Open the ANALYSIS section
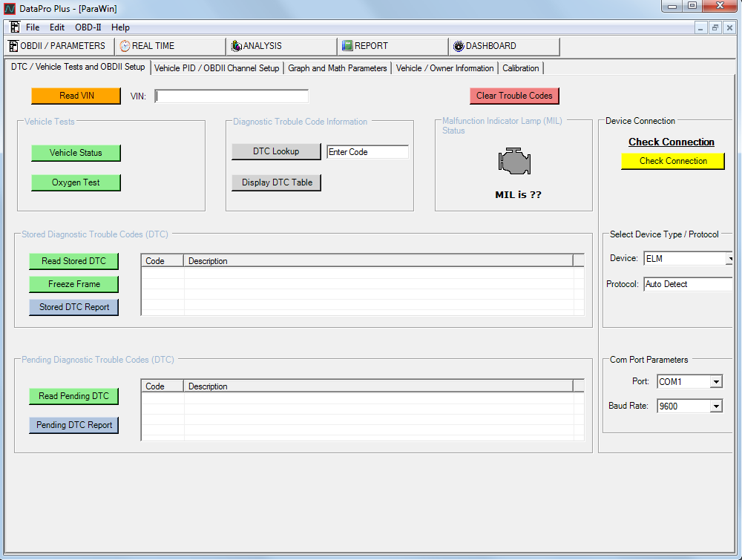 (281, 46)
